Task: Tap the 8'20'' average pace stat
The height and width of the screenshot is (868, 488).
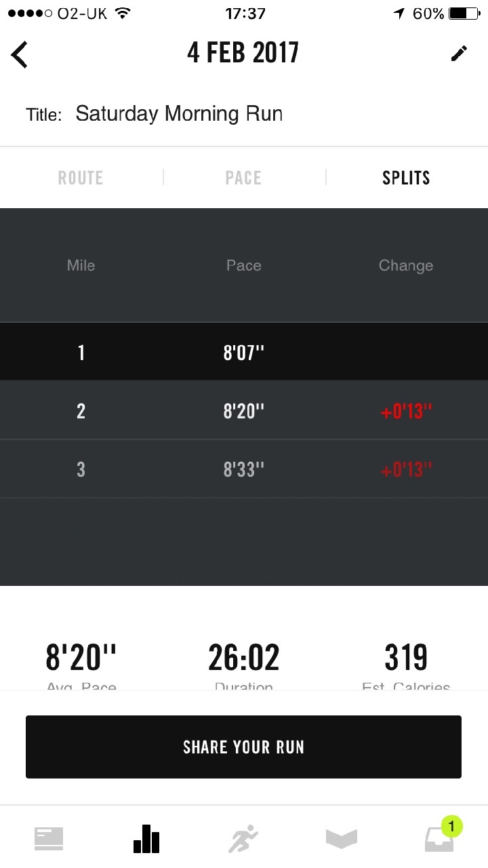Action: (x=81, y=659)
